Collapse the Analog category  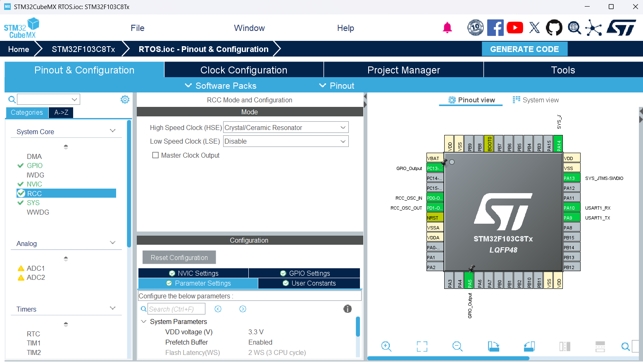click(x=112, y=243)
